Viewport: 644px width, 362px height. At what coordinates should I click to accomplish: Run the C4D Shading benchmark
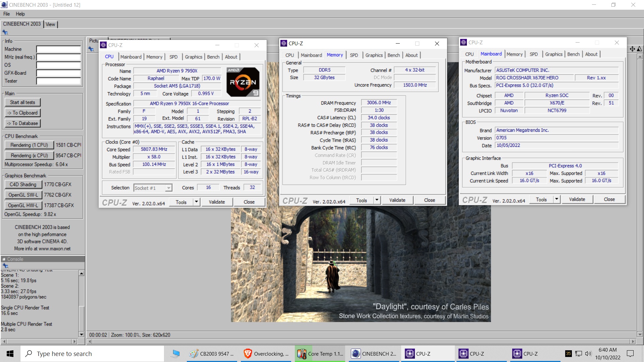(x=23, y=184)
